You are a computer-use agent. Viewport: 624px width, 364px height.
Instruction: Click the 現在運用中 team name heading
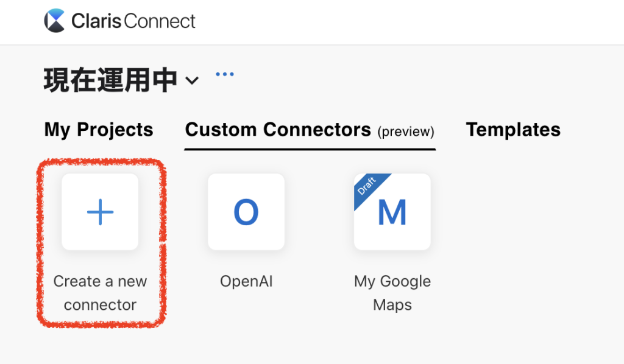point(110,80)
